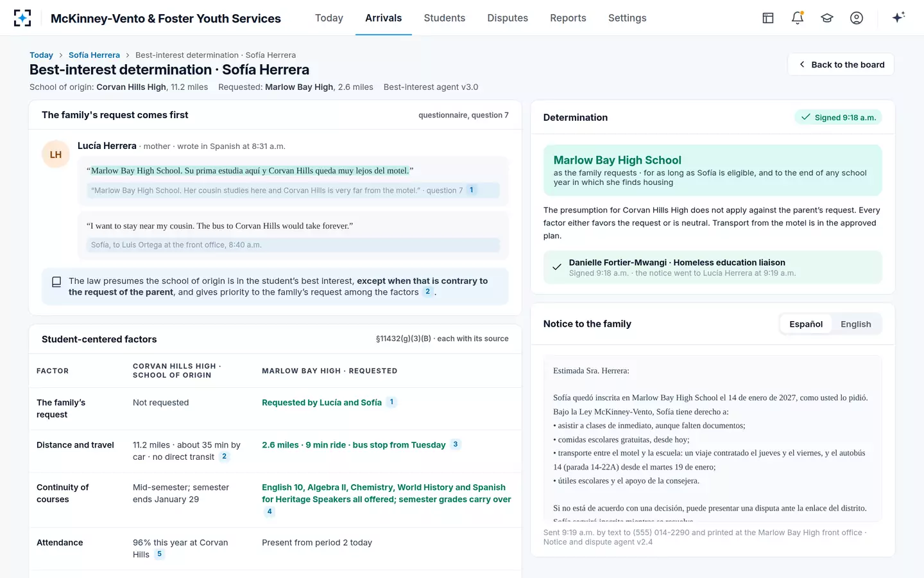Open the AI sparkle assistant icon
924x578 pixels.
pos(898,17)
